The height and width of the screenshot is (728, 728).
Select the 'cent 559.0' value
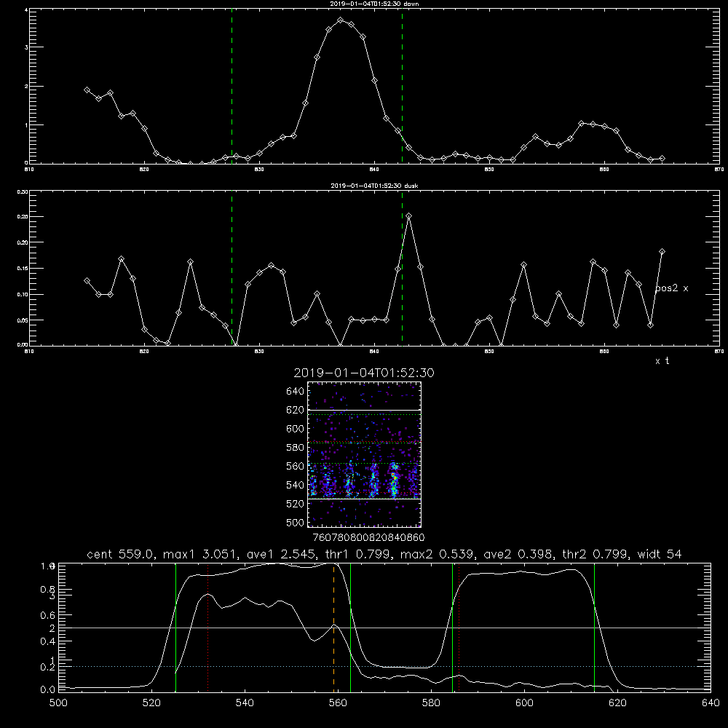click(x=122, y=554)
